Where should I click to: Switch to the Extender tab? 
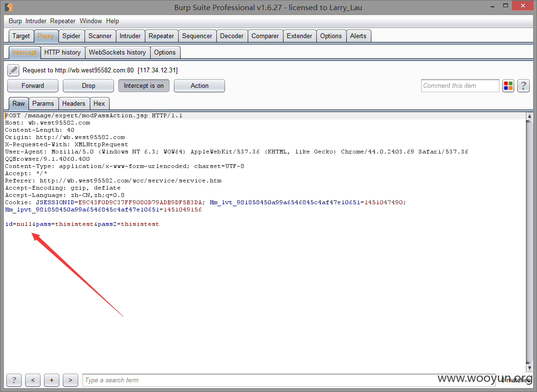click(299, 36)
